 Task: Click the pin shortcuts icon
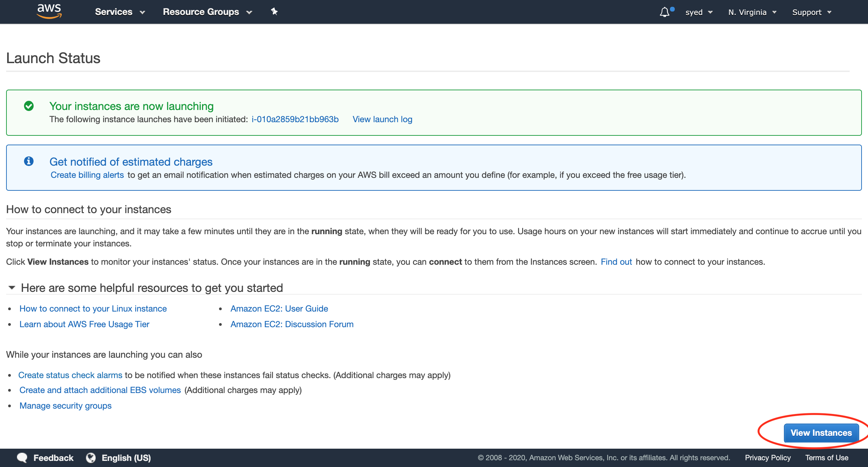tap(274, 12)
